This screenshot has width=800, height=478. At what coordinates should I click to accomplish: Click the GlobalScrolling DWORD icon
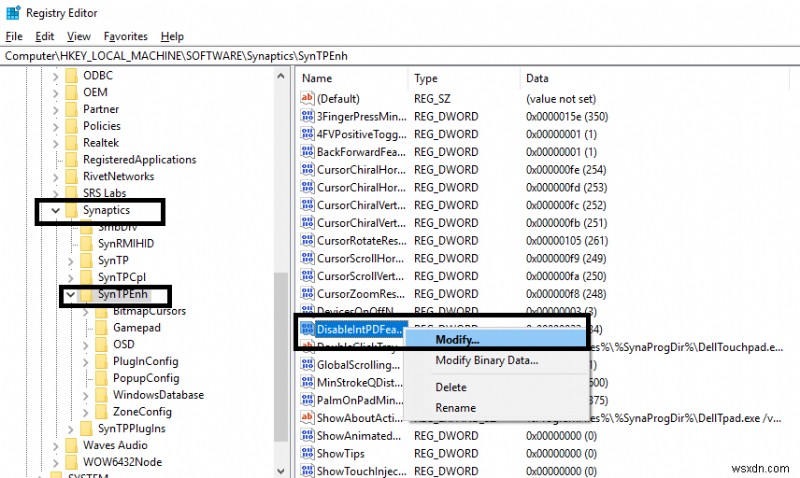(307, 364)
